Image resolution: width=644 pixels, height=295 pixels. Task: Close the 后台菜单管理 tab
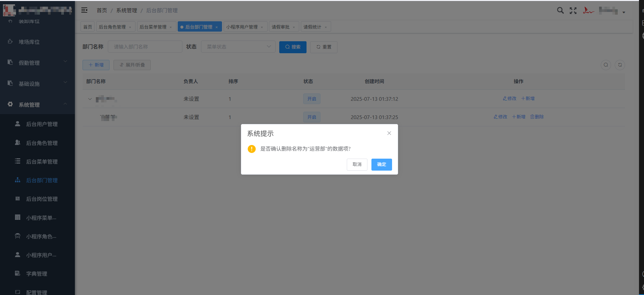171,27
